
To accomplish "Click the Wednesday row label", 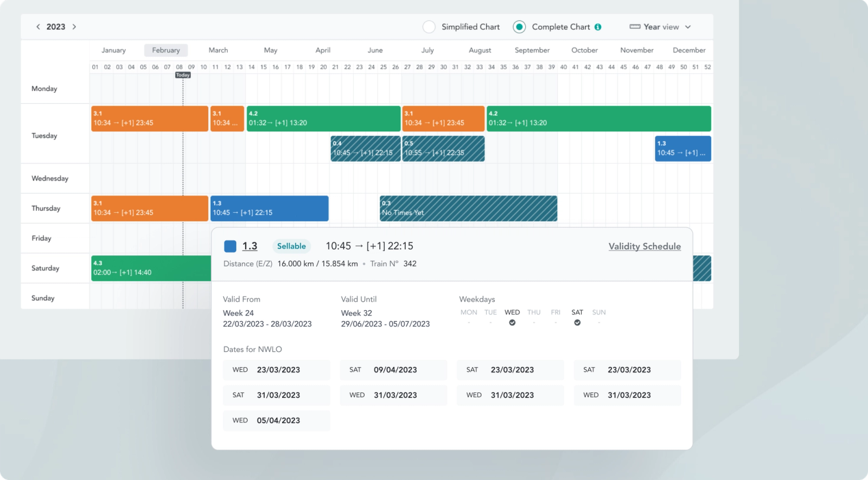I will pos(50,178).
